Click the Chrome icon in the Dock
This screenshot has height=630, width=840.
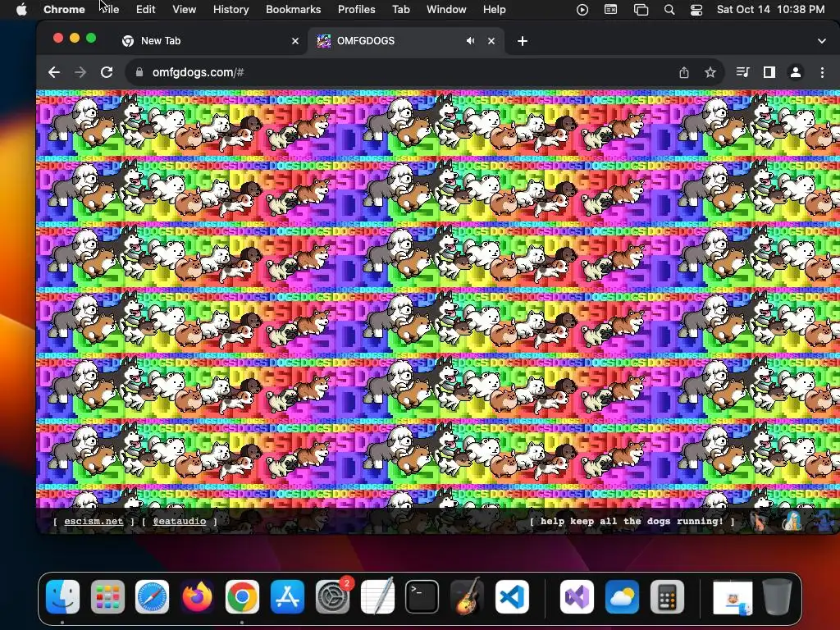point(242,597)
